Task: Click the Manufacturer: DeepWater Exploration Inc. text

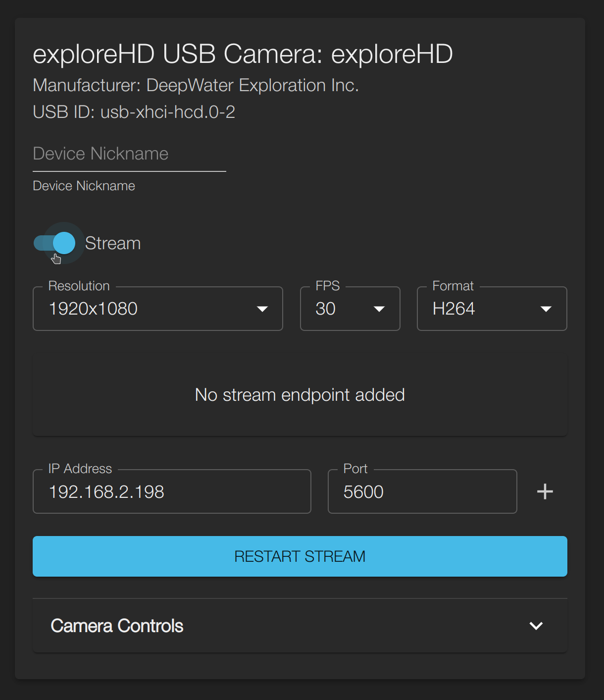Action: [196, 85]
